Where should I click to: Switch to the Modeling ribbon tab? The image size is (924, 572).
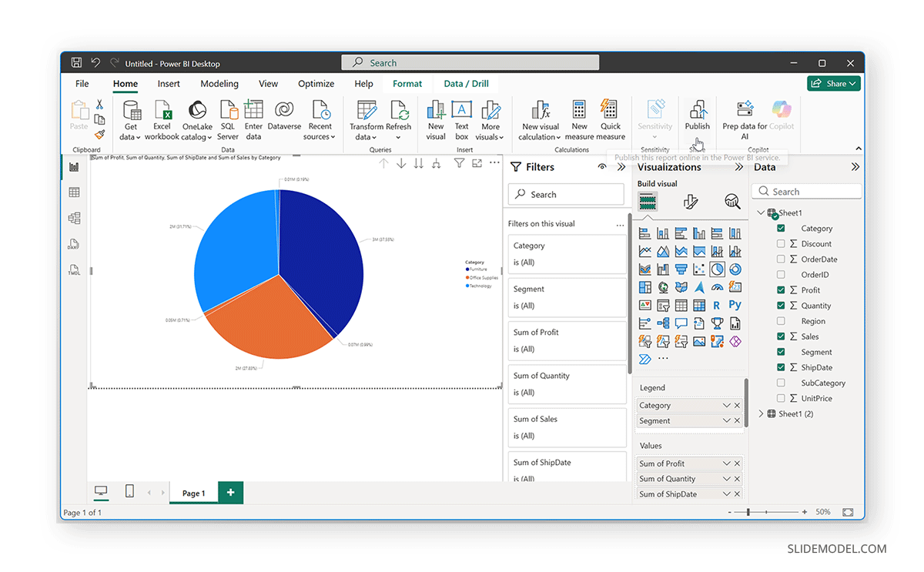(x=219, y=83)
